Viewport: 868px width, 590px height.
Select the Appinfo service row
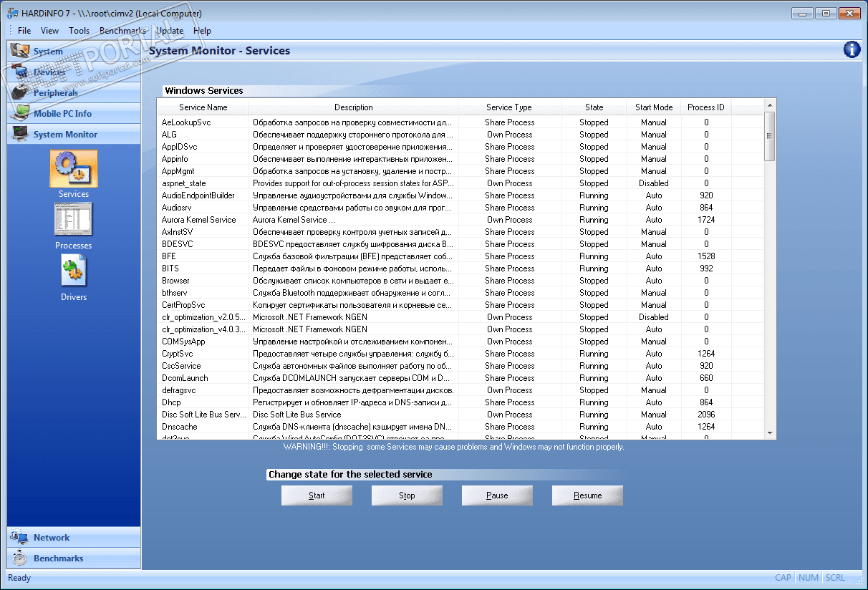click(460, 159)
